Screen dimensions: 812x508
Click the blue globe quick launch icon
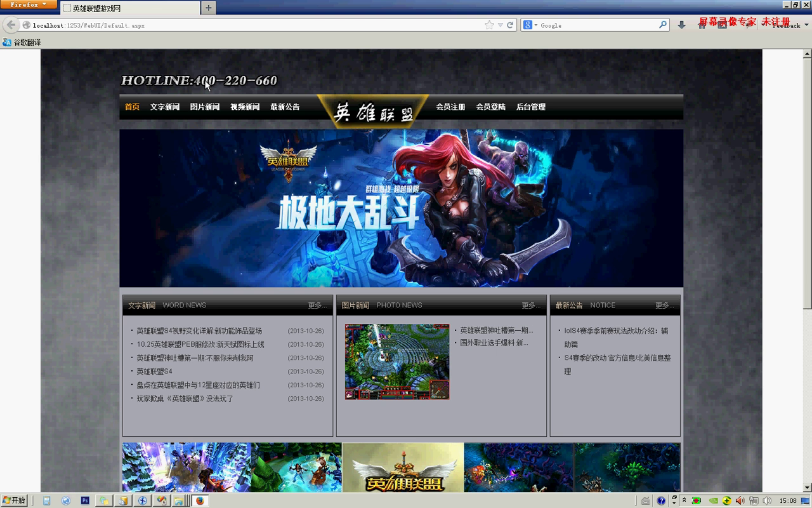(x=66, y=500)
